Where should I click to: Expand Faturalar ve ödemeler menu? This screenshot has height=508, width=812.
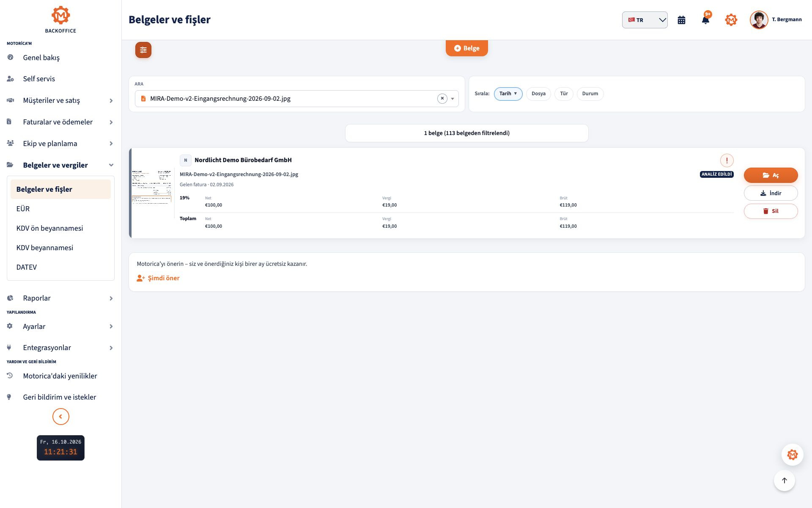click(60, 122)
